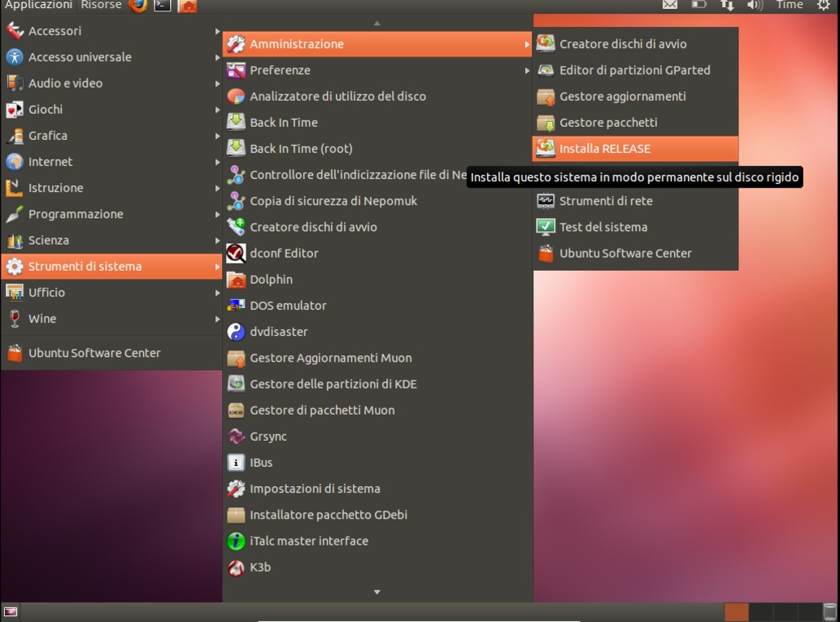
Task: Open Controllore dell'indicizzazione file entry
Action: coord(345,175)
